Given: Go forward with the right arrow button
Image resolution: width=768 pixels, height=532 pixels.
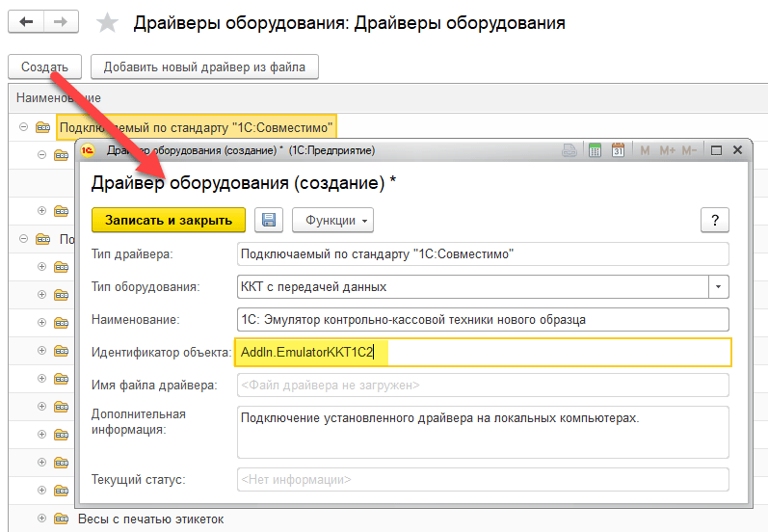Looking at the screenshot, I should point(61,21).
